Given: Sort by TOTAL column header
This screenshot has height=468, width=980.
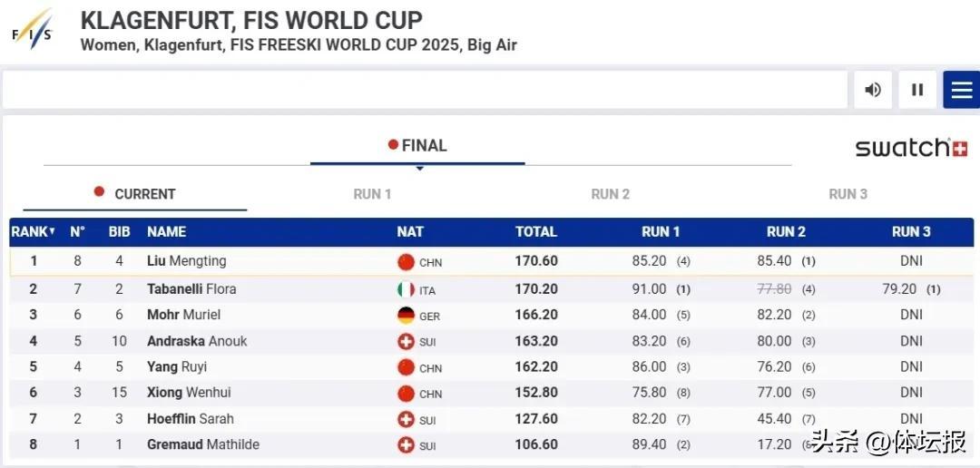Looking at the screenshot, I should 535,232.
